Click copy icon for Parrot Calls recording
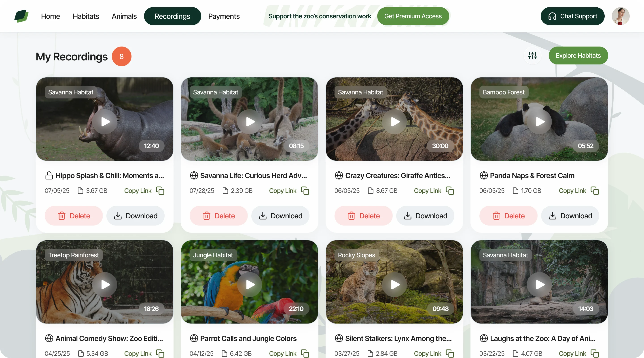The image size is (644, 358). (305, 354)
